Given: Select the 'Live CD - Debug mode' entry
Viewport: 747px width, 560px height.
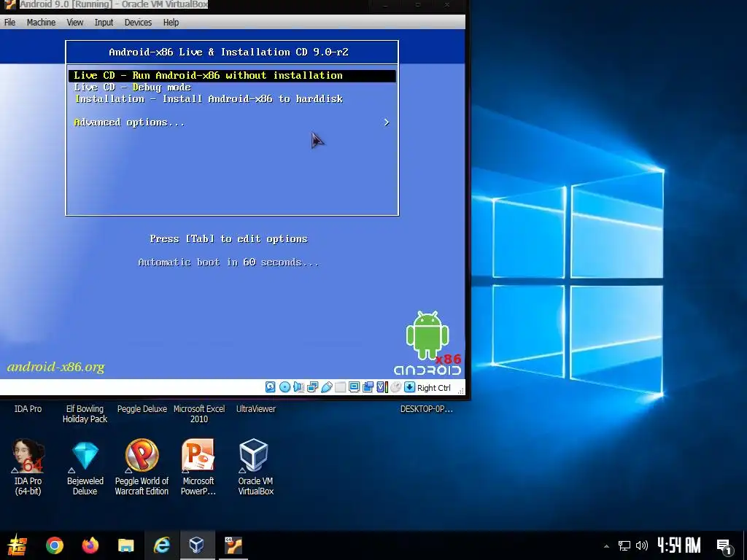Looking at the screenshot, I should 232,87.
